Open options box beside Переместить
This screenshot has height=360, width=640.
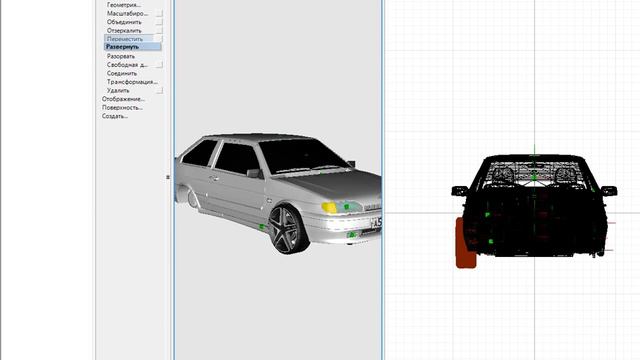click(159, 39)
